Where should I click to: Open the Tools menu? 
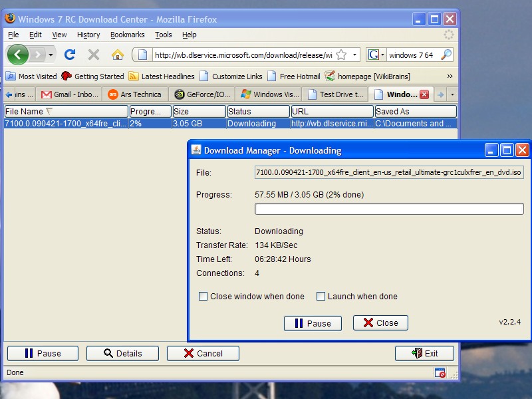[x=164, y=35]
